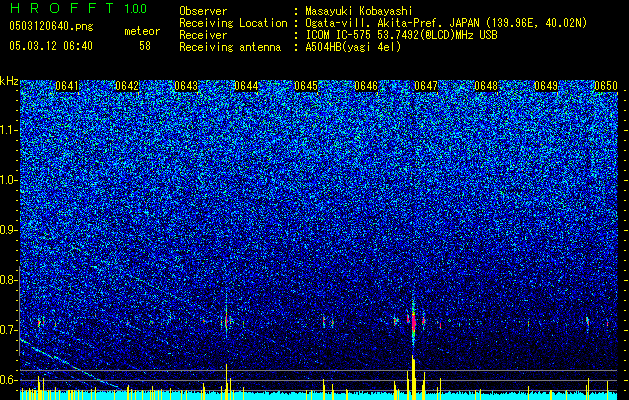
Task: Select the filename 0503120640.png
Action: 51,26
